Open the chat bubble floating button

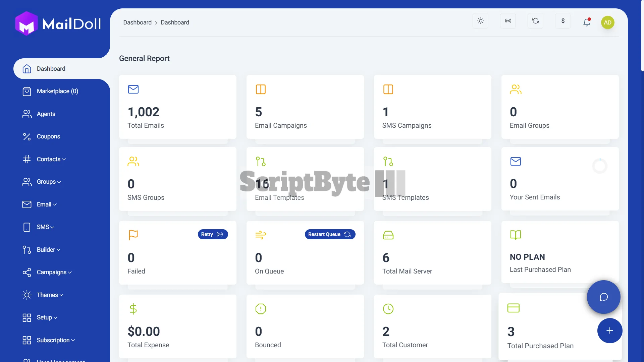603,297
